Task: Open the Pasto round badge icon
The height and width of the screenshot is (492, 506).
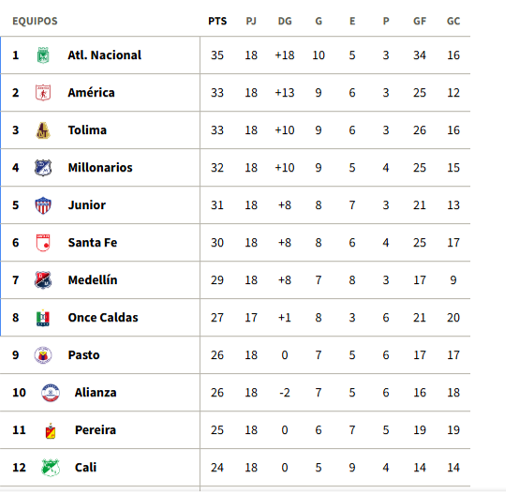Action: click(43, 355)
